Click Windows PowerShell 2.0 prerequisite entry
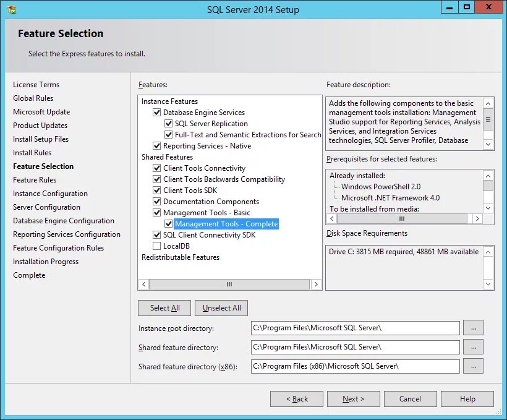507x420 pixels. pyautogui.click(x=381, y=187)
